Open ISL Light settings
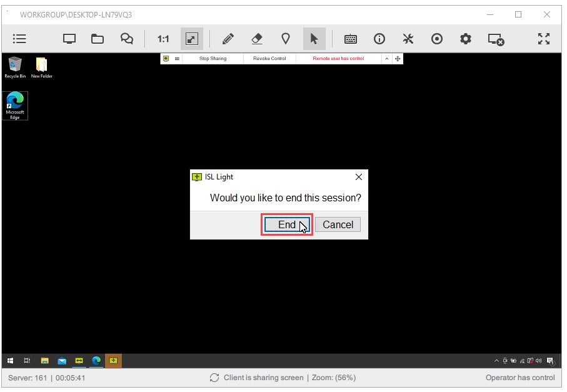 click(465, 39)
